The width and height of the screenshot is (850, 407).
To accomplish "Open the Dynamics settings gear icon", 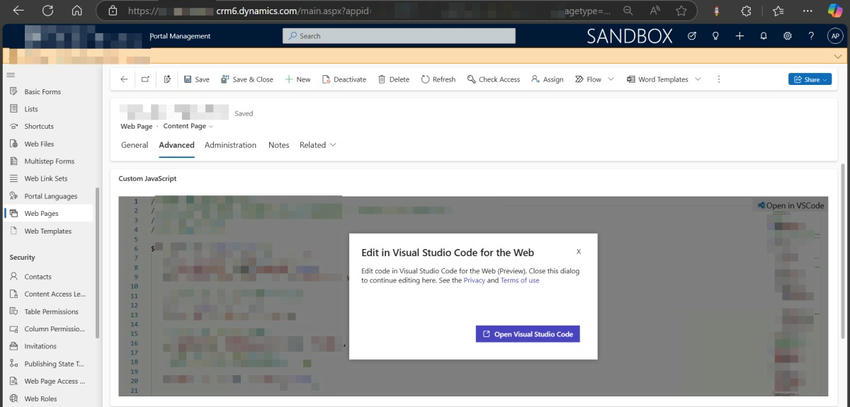I will tap(787, 36).
